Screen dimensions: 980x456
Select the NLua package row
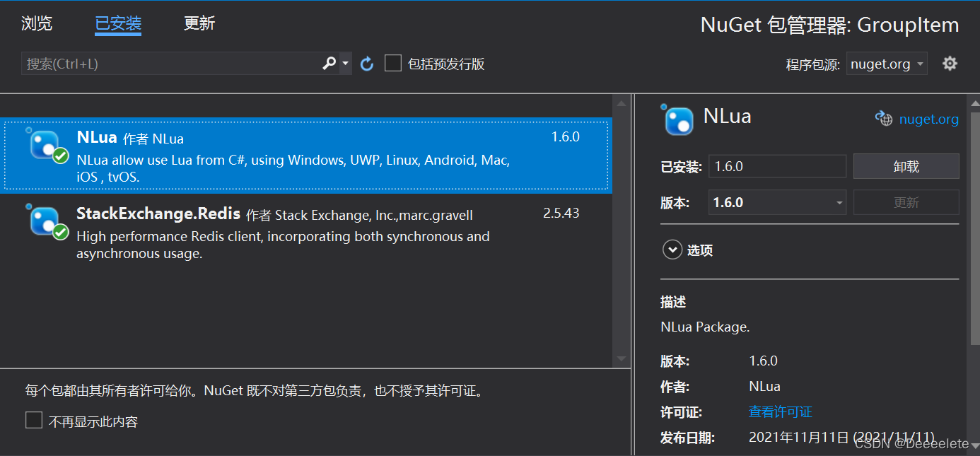coord(306,155)
